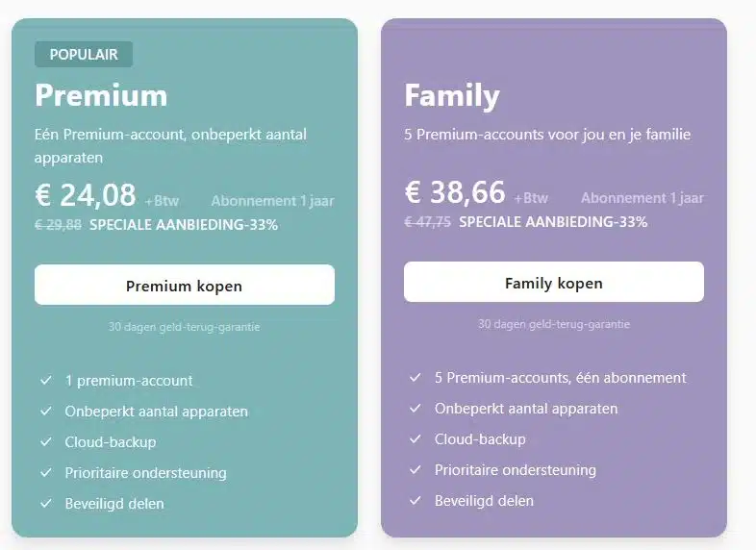Click checkmark beside 5 Premium-accounts, één abonnement

tap(416, 378)
